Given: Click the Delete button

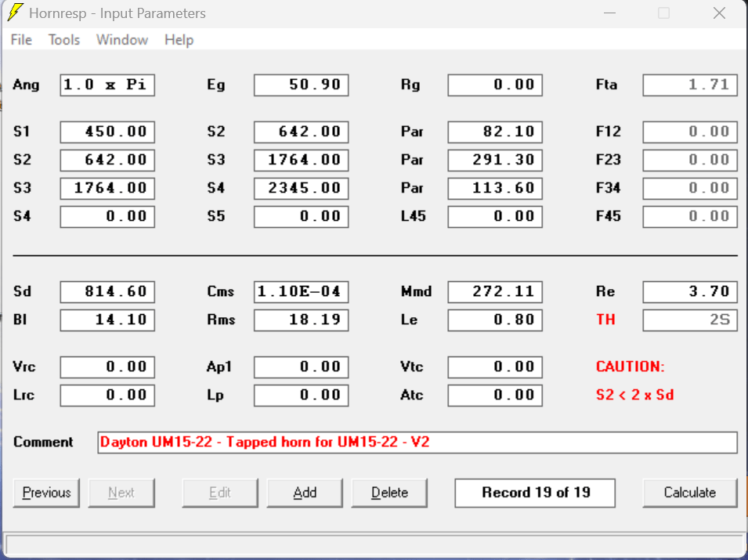Looking at the screenshot, I should [389, 493].
